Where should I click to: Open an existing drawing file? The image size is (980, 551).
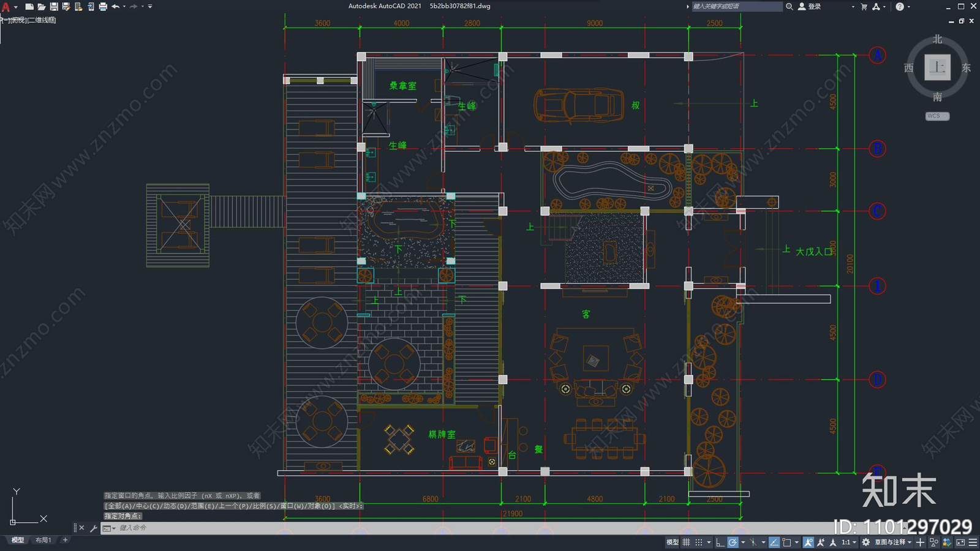[41, 7]
